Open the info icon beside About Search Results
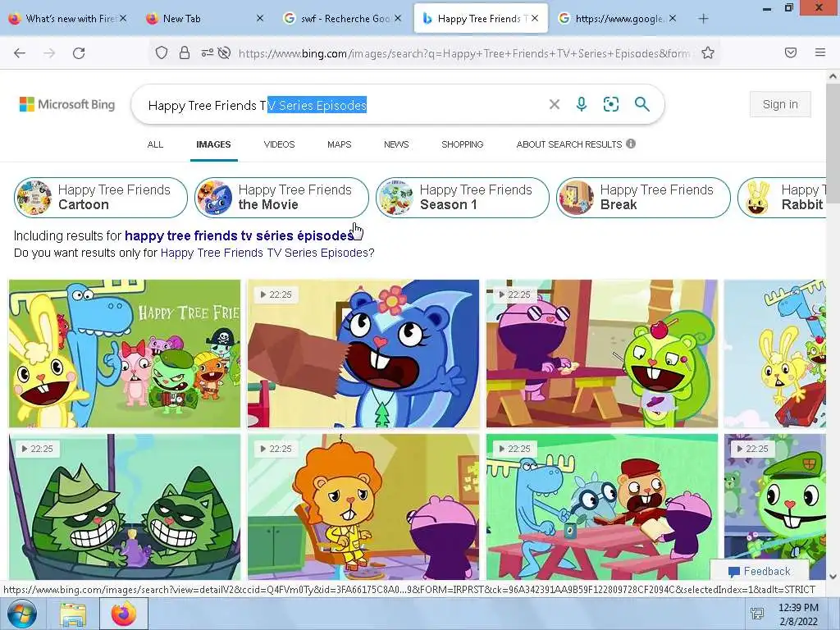 click(631, 144)
